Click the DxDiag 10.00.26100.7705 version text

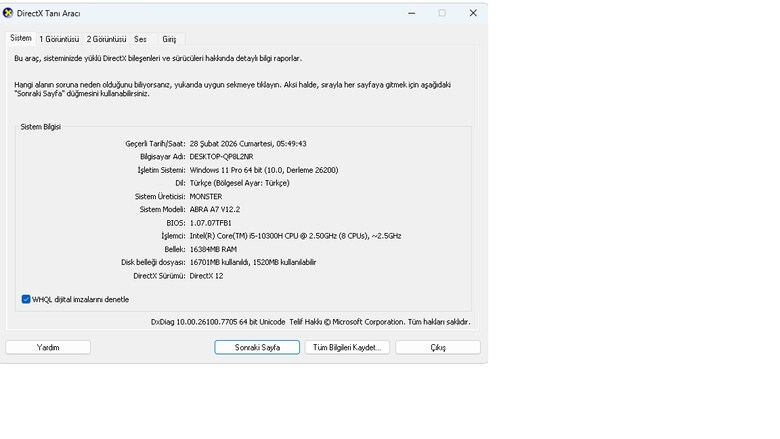point(218,322)
